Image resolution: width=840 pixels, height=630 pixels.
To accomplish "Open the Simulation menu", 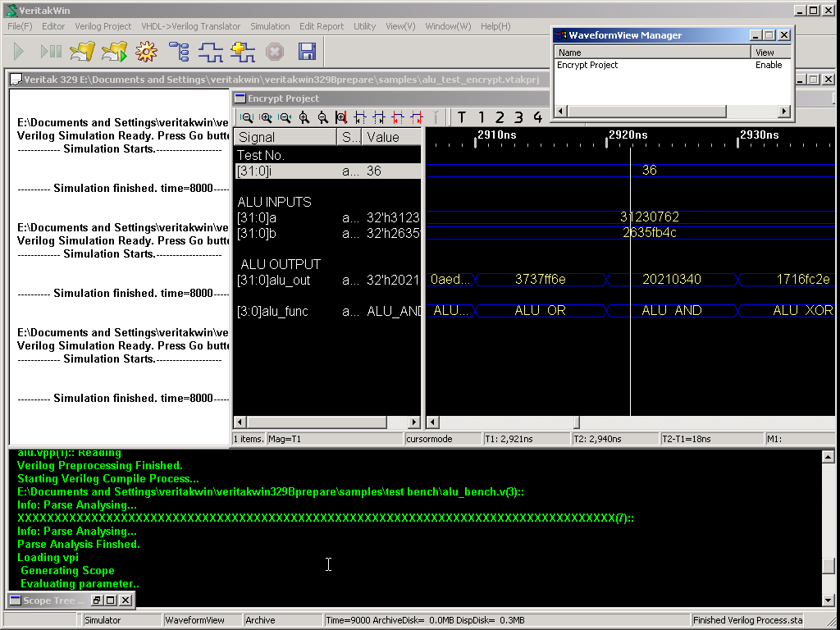I will (270, 26).
